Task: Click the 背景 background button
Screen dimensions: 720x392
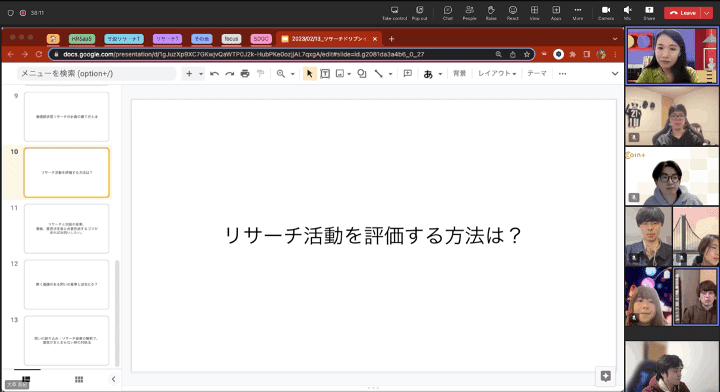Action: coord(460,73)
